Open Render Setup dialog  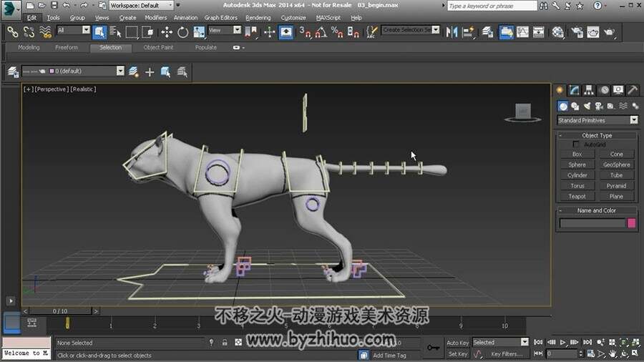pos(577,31)
